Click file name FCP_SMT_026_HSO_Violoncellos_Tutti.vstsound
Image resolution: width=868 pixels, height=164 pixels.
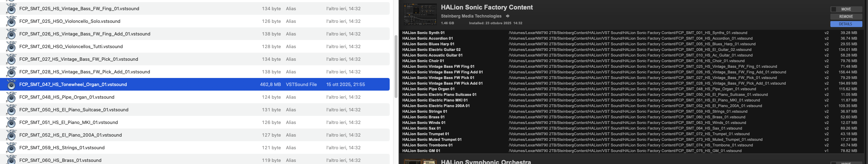click(x=71, y=46)
